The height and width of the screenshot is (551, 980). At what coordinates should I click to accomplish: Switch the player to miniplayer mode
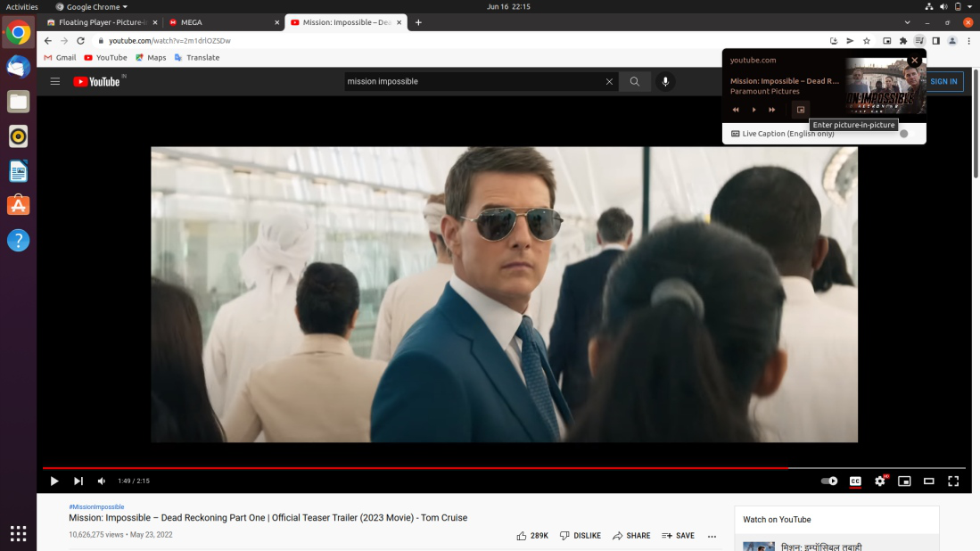(x=904, y=481)
